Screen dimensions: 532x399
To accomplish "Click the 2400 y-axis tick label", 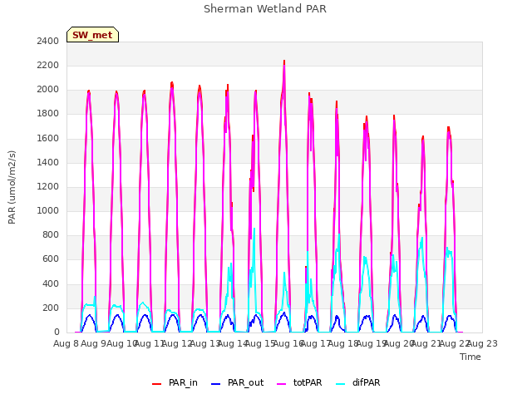I will 48,41.
